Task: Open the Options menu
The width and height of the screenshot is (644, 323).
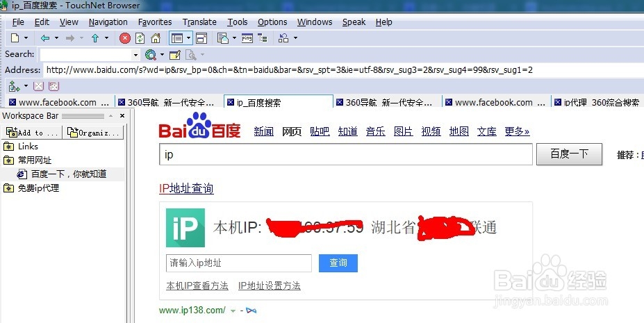Action: [272, 22]
